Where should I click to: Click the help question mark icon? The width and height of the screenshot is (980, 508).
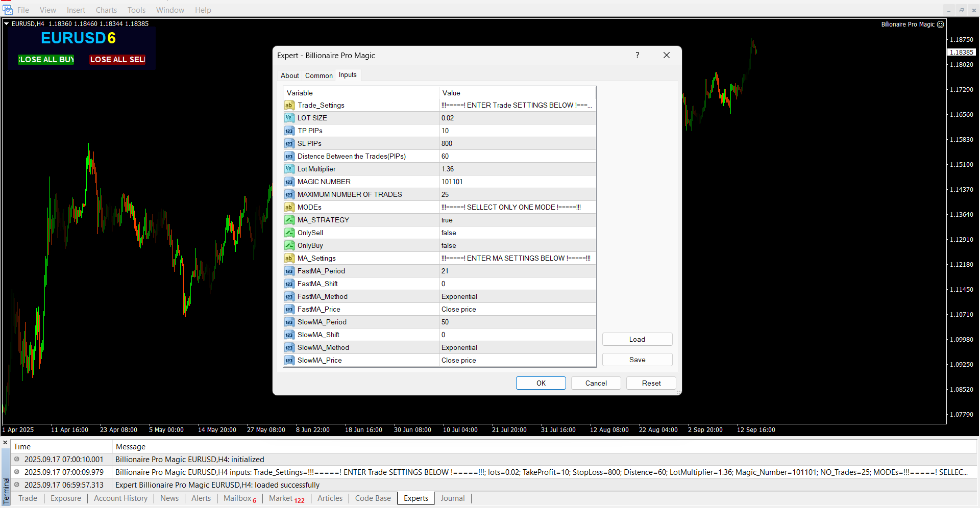(637, 56)
